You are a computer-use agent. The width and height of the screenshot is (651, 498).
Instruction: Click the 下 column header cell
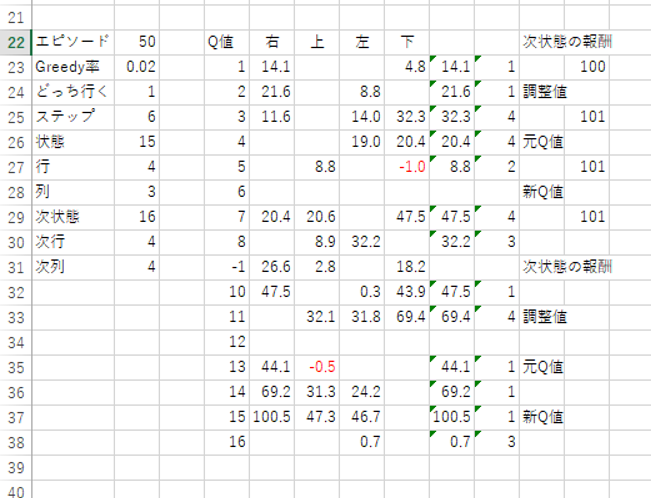point(407,42)
